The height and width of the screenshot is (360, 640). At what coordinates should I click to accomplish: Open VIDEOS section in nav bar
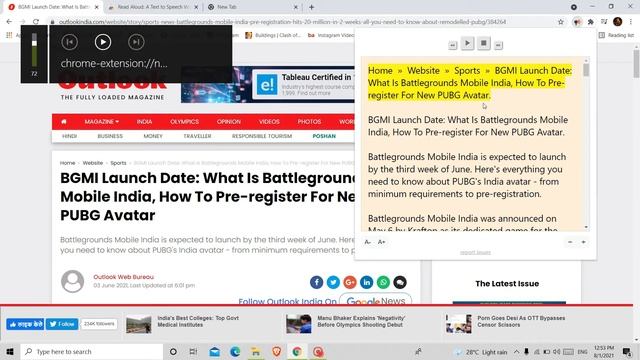tap(269, 122)
